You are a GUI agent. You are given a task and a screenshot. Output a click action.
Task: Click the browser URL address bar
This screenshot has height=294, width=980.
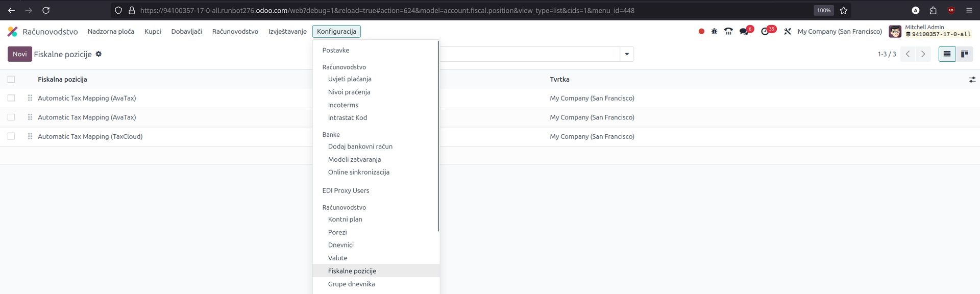click(459, 10)
